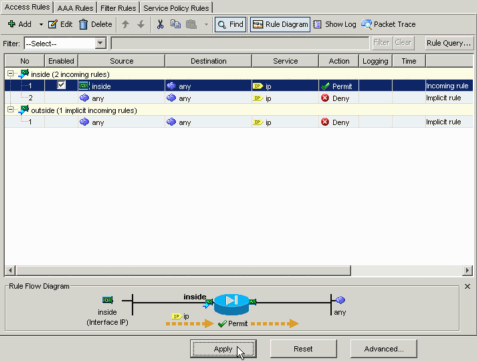The width and height of the screenshot is (477, 361).
Task: Click the outside interface group icon
Action: click(24, 110)
